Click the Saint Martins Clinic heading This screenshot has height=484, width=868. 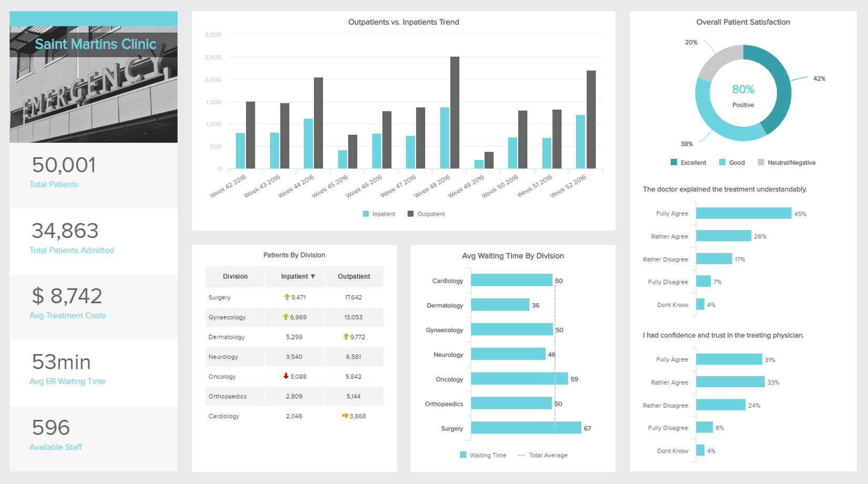click(x=95, y=44)
